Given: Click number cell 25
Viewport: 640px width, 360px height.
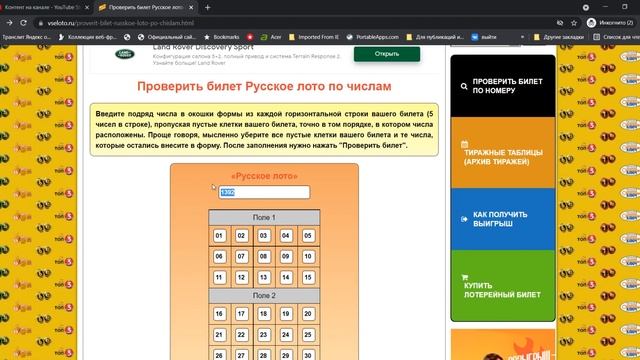Looking at the screenshot, I should coord(308,335).
